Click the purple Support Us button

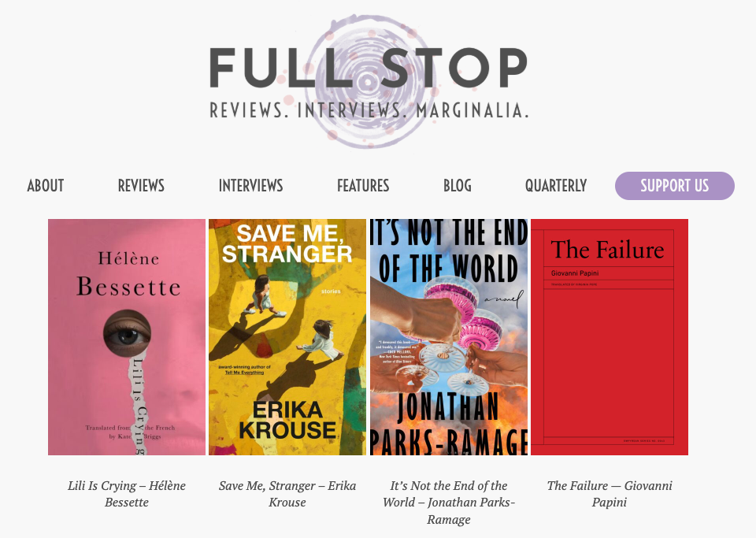point(675,186)
